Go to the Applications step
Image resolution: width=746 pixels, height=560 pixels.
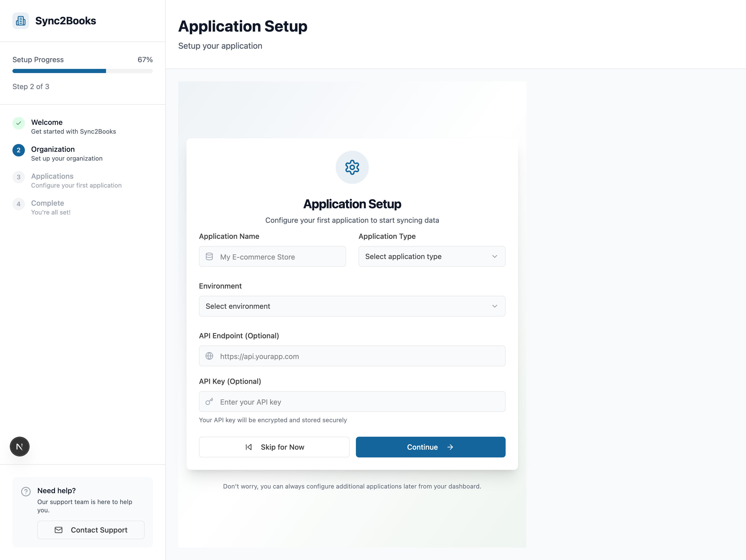point(83,180)
